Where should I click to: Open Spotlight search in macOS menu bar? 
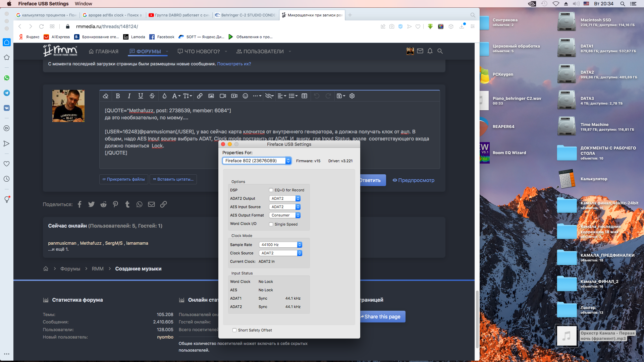(x=623, y=4)
